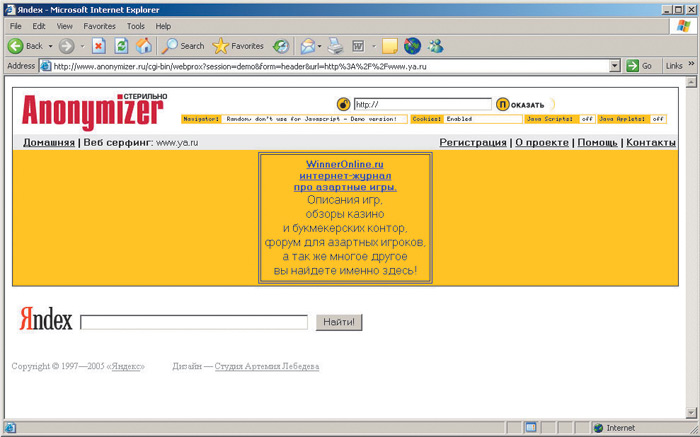Toggle the Cookies Enabled setting
700x437 pixels.
click(459, 119)
